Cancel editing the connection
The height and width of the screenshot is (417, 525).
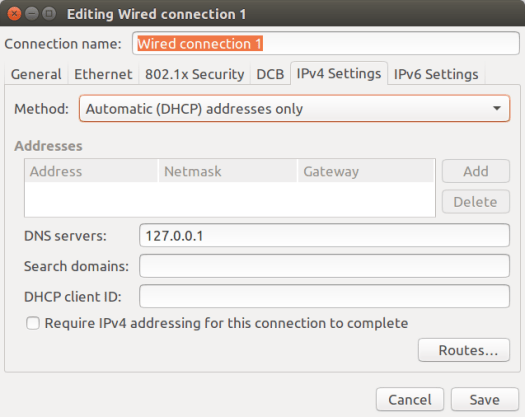click(410, 399)
